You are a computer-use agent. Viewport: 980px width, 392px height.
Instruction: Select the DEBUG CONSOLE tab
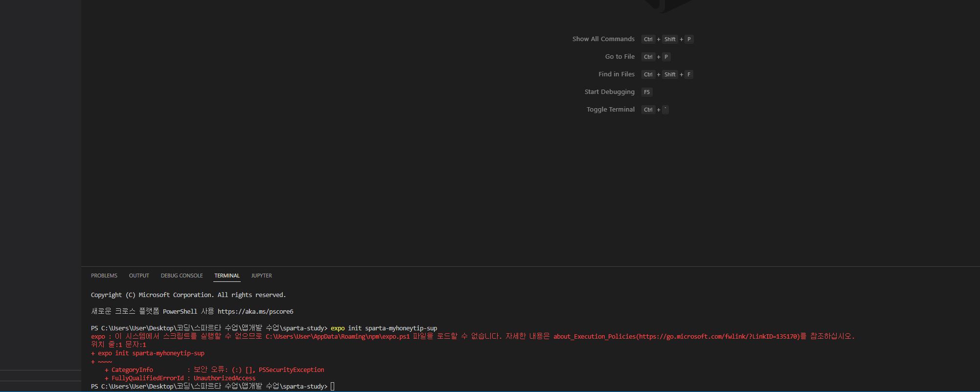(182, 276)
